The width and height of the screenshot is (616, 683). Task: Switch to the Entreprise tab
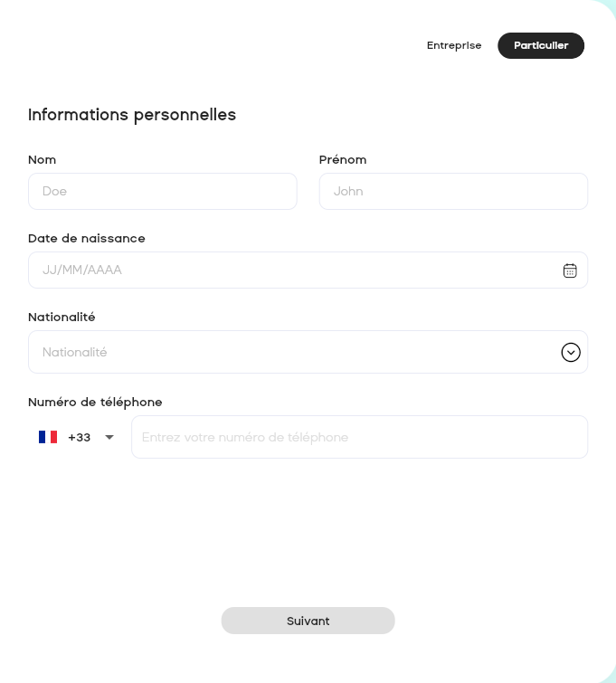click(454, 45)
